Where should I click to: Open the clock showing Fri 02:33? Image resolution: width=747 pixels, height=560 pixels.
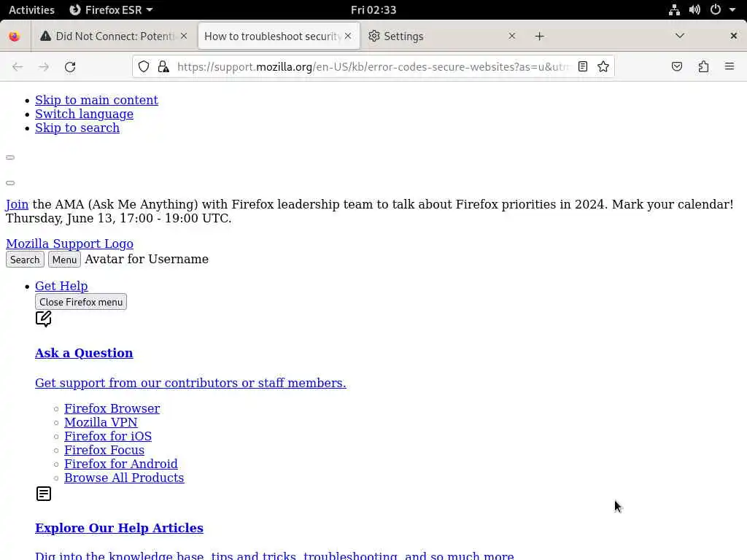coord(373,9)
